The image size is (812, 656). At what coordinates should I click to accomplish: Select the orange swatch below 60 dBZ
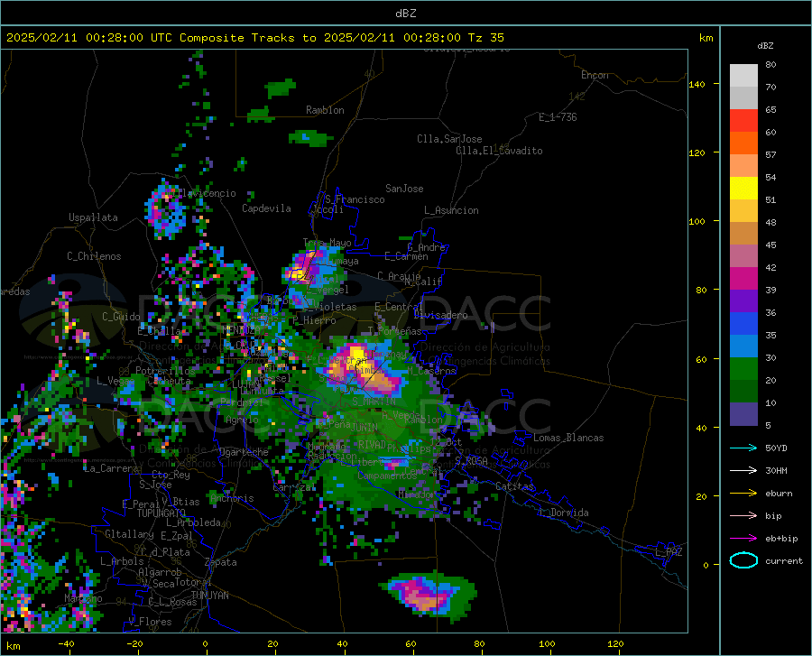[x=743, y=143]
